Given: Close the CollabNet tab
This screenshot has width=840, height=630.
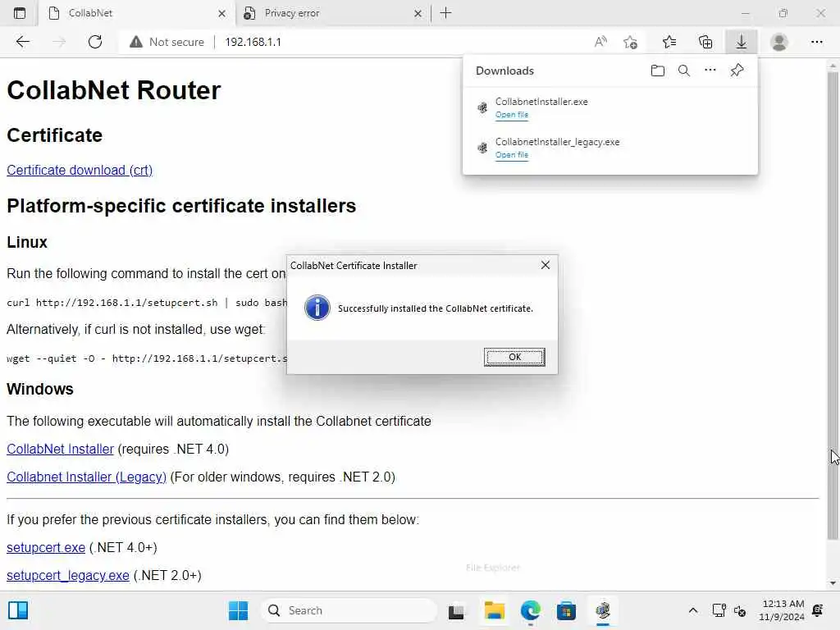Looking at the screenshot, I should [x=221, y=13].
